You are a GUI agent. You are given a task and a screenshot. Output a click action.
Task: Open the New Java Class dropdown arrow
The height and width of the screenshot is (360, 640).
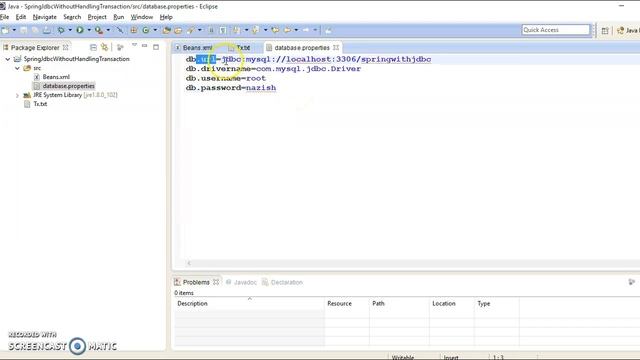(x=155, y=30)
